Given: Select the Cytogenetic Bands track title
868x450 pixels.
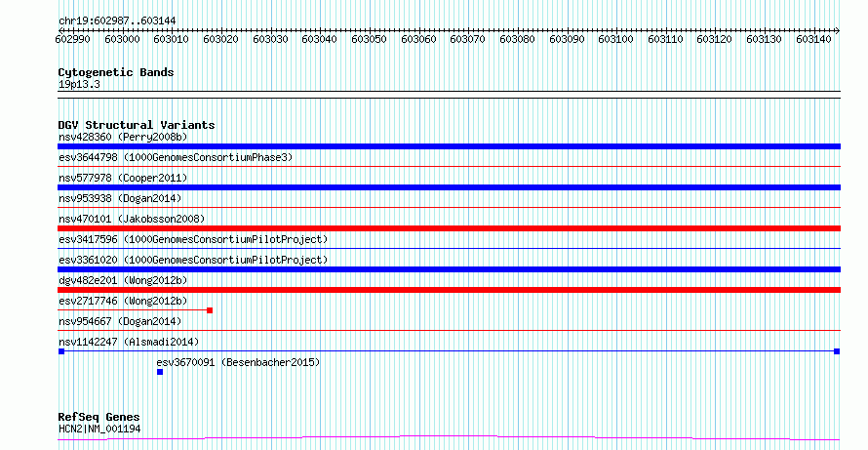Looking at the screenshot, I should 116,72.
